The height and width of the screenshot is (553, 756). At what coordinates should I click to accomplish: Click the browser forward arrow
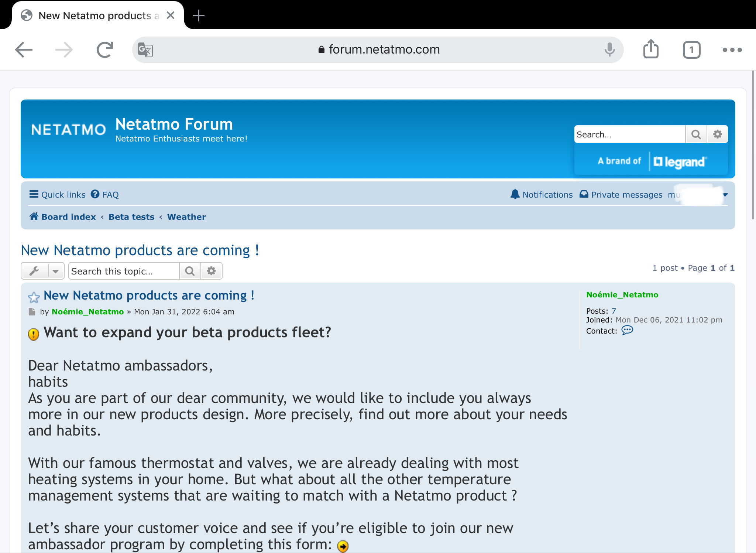click(x=64, y=50)
